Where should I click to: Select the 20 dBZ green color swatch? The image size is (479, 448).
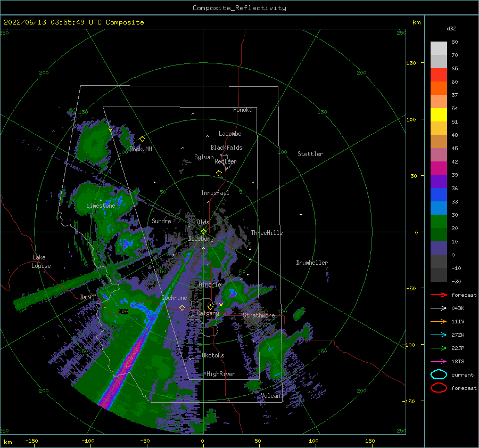(x=439, y=222)
